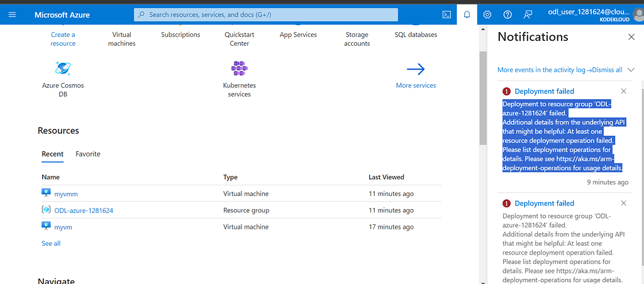The height and width of the screenshot is (284, 644).
Task: Switch to the Favorite resources tab
Action: pyautogui.click(x=88, y=154)
